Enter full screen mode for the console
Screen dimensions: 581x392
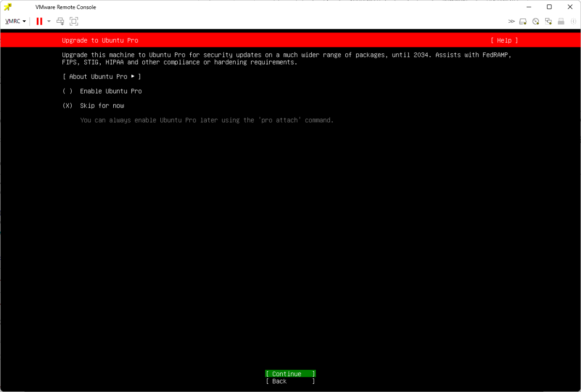pyautogui.click(x=74, y=21)
